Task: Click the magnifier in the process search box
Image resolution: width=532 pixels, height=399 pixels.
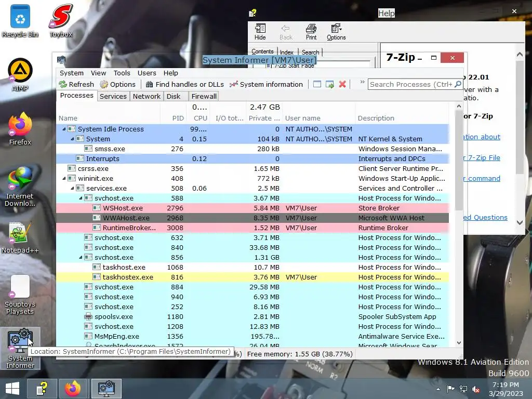Action: pyautogui.click(x=458, y=84)
